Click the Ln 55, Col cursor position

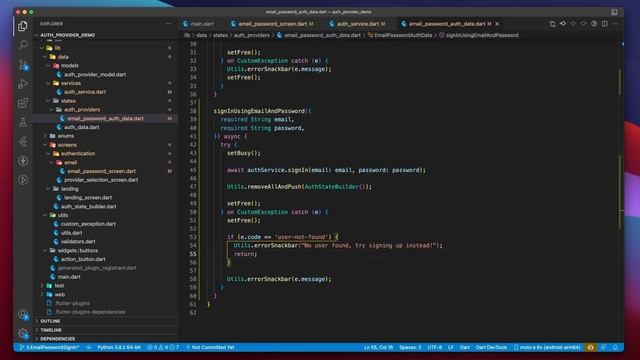378,347
